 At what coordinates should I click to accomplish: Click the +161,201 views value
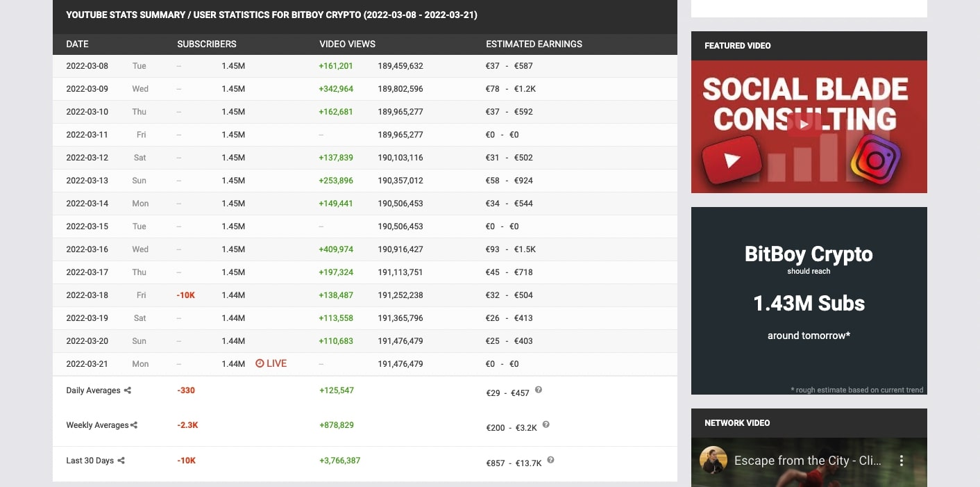pos(336,66)
